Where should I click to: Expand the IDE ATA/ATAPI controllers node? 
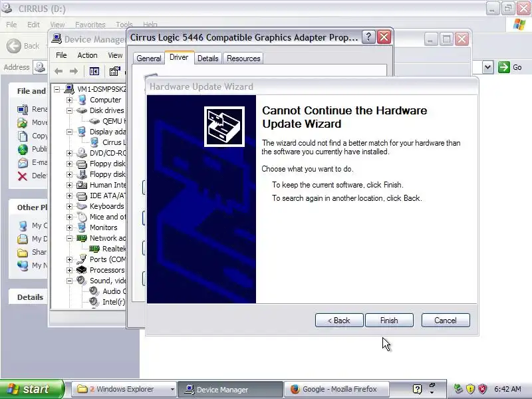coord(69,196)
